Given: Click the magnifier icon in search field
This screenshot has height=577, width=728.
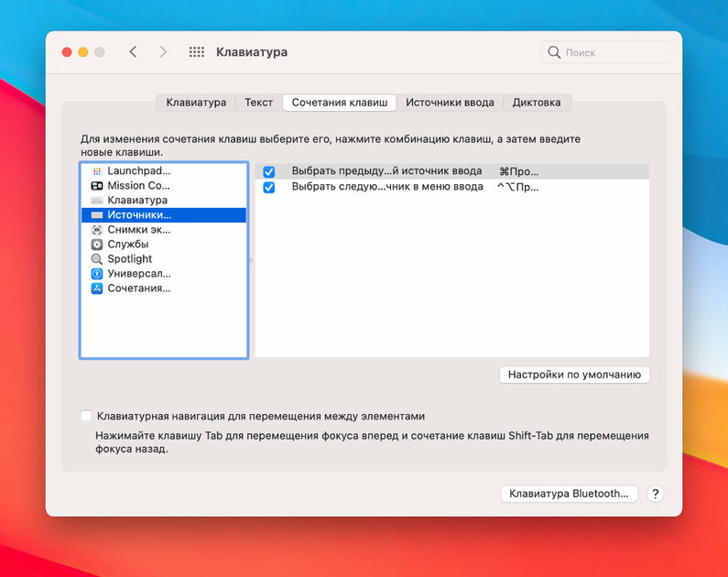Looking at the screenshot, I should [554, 52].
